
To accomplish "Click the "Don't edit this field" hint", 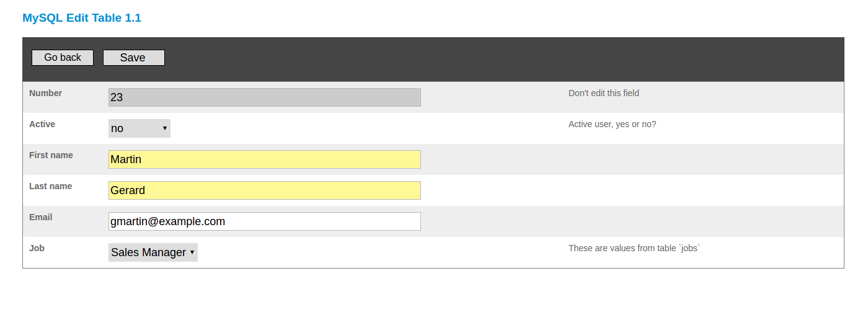I will 604,93.
